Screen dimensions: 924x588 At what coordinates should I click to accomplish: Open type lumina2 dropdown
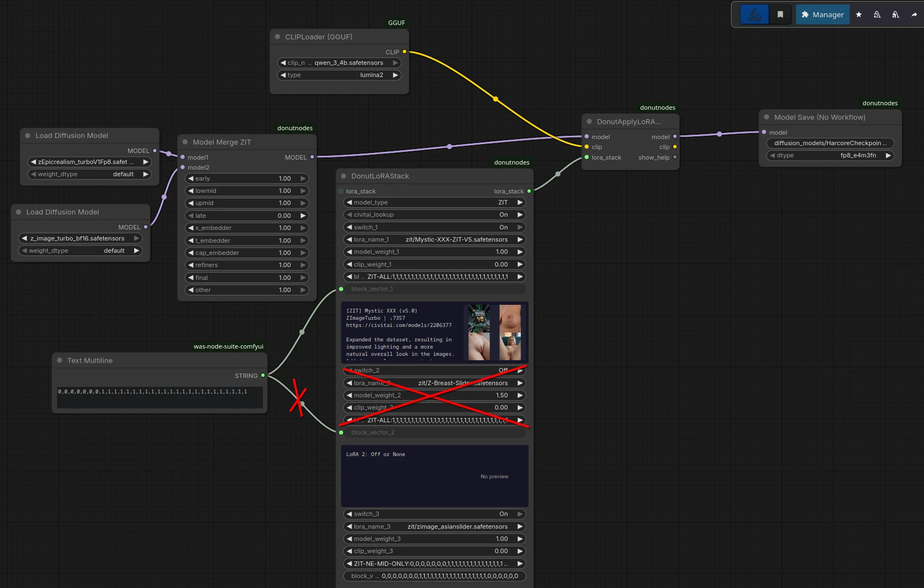coord(339,75)
